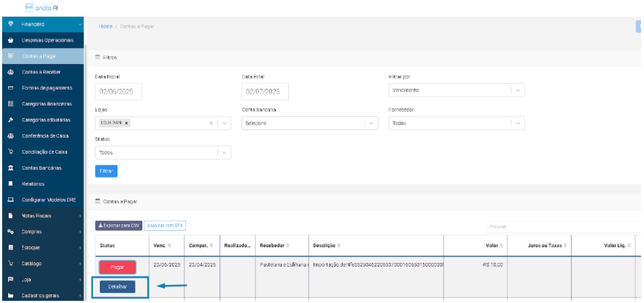Click Exportar para CSV button
This screenshot has height=303, width=644.
pyautogui.click(x=119, y=226)
